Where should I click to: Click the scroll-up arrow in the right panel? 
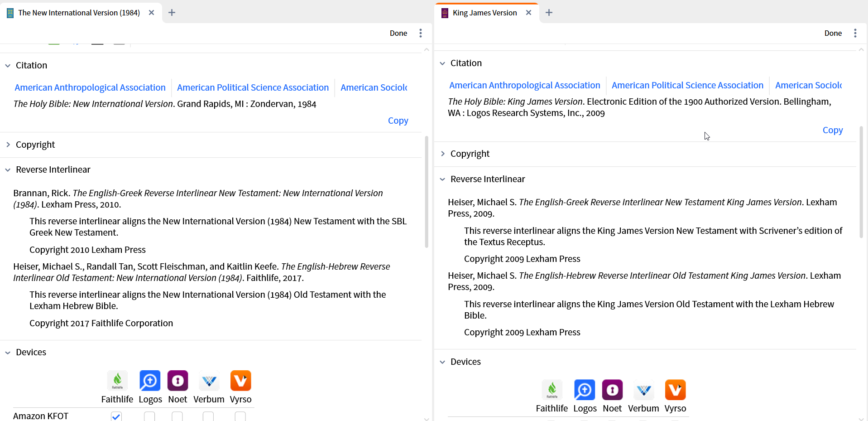pyautogui.click(x=861, y=49)
